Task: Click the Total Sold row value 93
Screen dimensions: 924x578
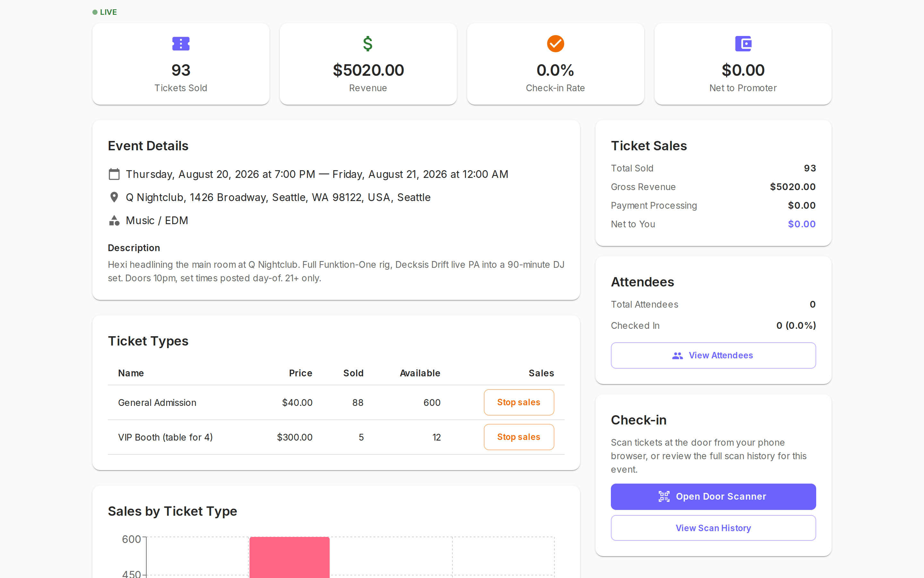Action: pos(809,168)
